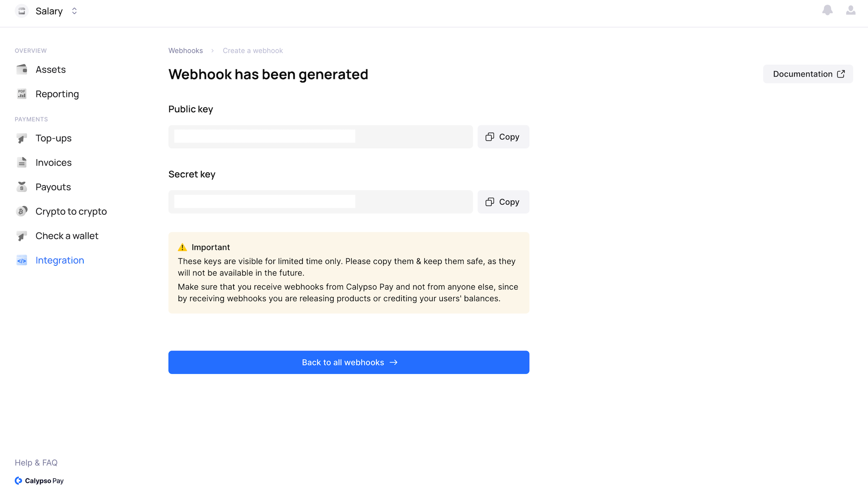
Task: Go to Webhooks breadcrumb link
Action: tap(185, 50)
